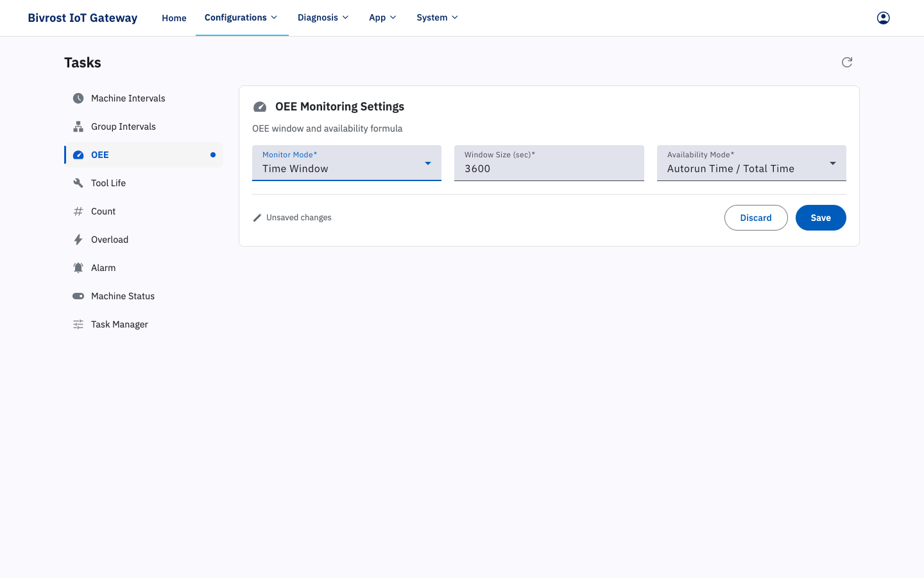
Task: Select the Overload lightning bolt icon
Action: 78,240
